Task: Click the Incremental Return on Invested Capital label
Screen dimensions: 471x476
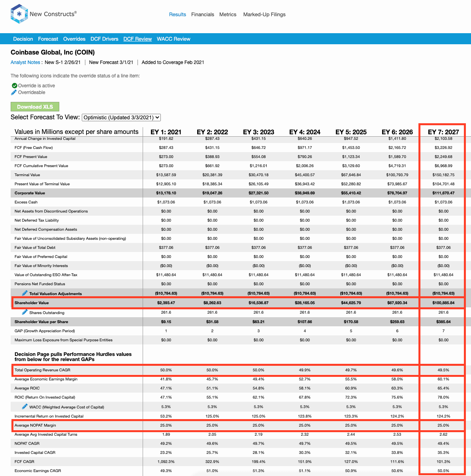Action: (x=49, y=416)
